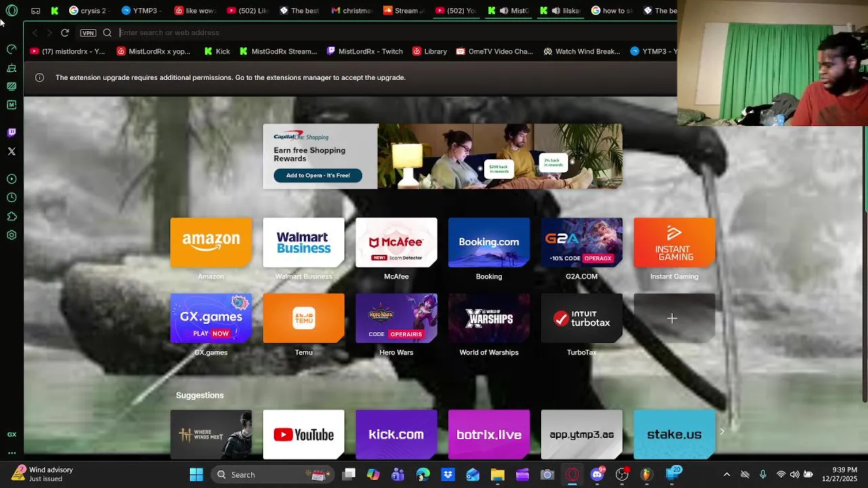Open X (Twitter) panel in sidebar
The image size is (868, 488).
[12, 151]
